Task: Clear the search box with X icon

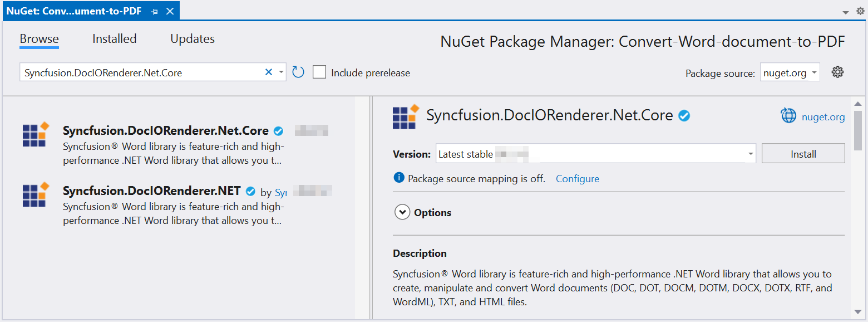Action: point(269,72)
